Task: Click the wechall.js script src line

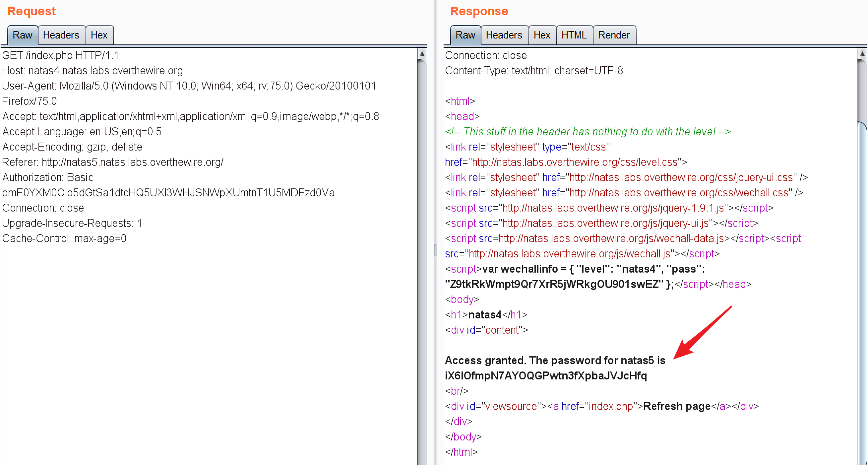Action: coord(582,253)
